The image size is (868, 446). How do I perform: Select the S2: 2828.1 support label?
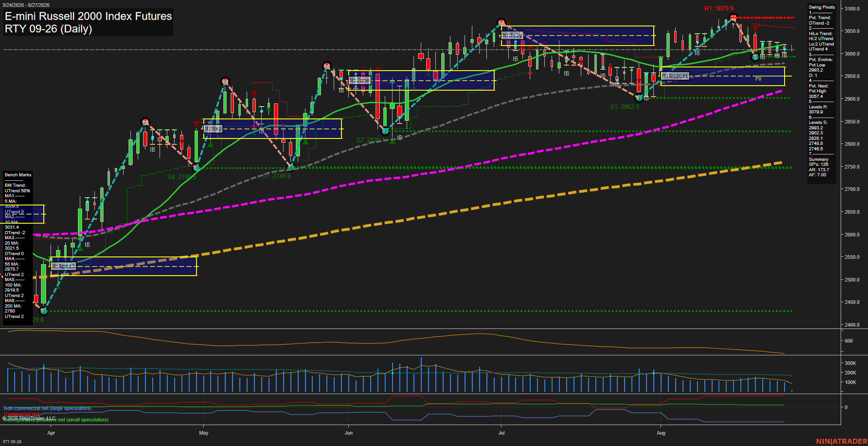370,140
